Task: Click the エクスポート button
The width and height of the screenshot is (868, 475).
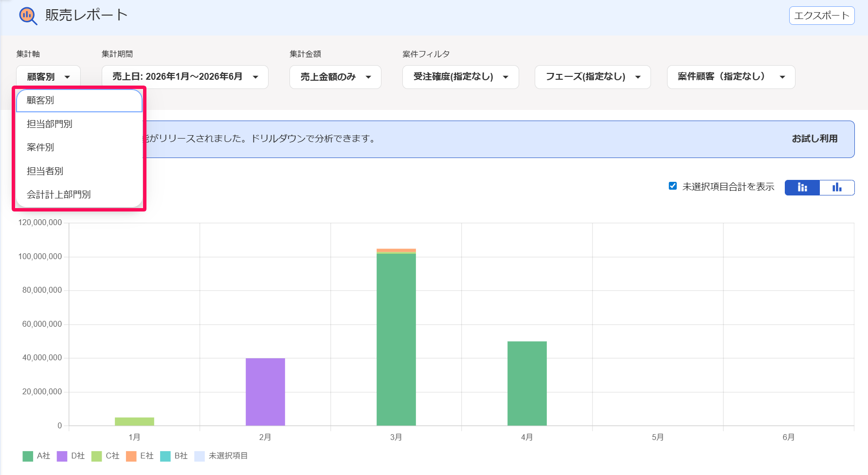Action: [x=821, y=16]
